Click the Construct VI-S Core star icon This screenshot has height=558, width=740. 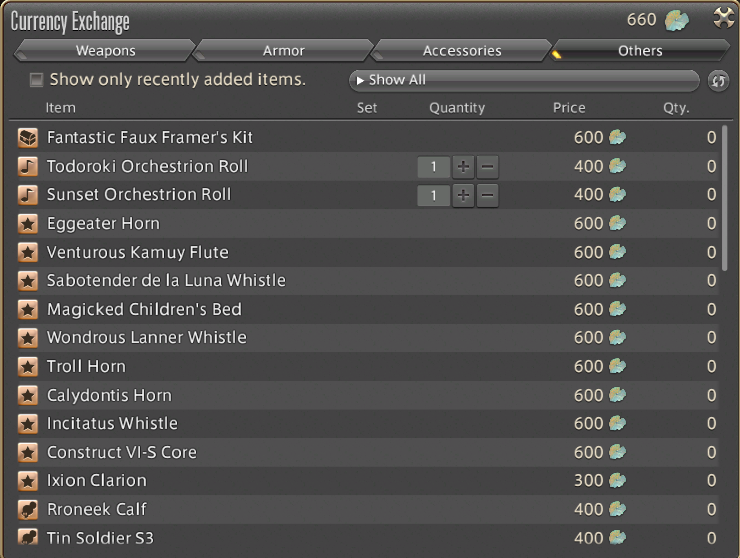[28, 453]
